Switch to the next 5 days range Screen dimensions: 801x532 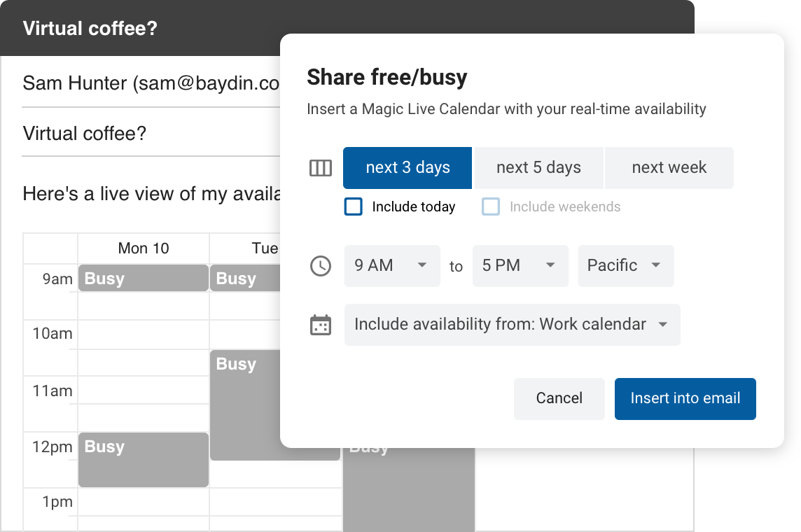tap(538, 168)
